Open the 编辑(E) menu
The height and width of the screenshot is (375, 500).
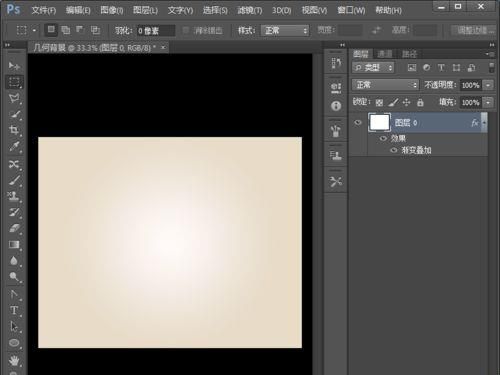(78, 10)
